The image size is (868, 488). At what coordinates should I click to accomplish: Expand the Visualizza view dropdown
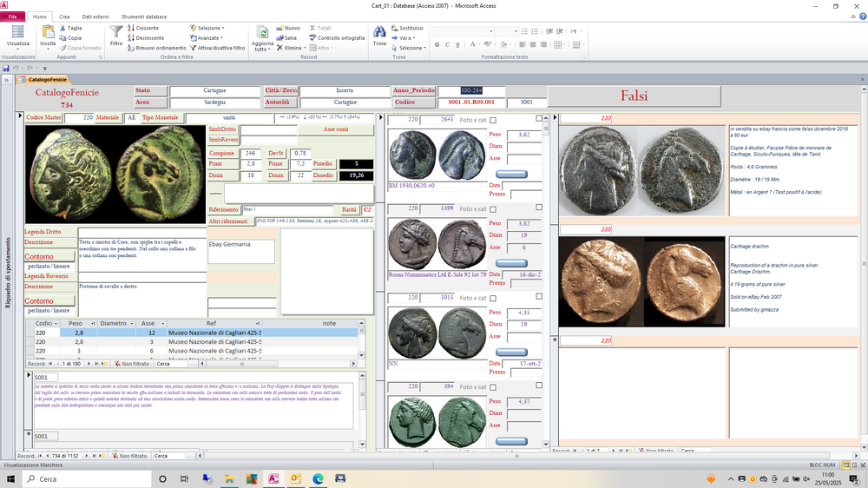click(x=17, y=48)
